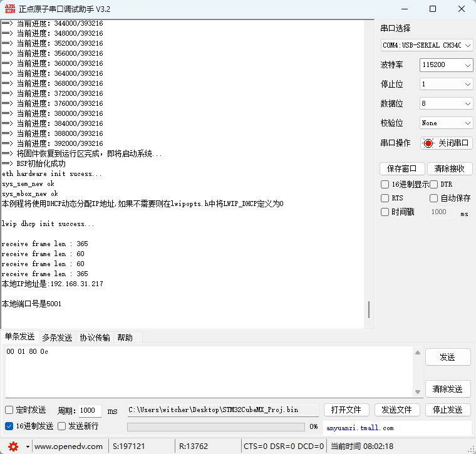
Task: Open the red gear settings icon
Action: (x=13, y=446)
